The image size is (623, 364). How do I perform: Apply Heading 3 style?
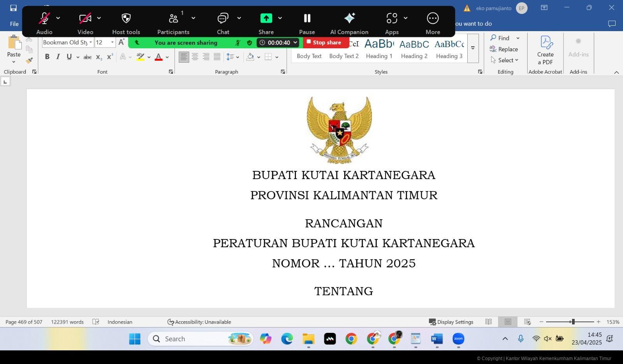(x=449, y=48)
